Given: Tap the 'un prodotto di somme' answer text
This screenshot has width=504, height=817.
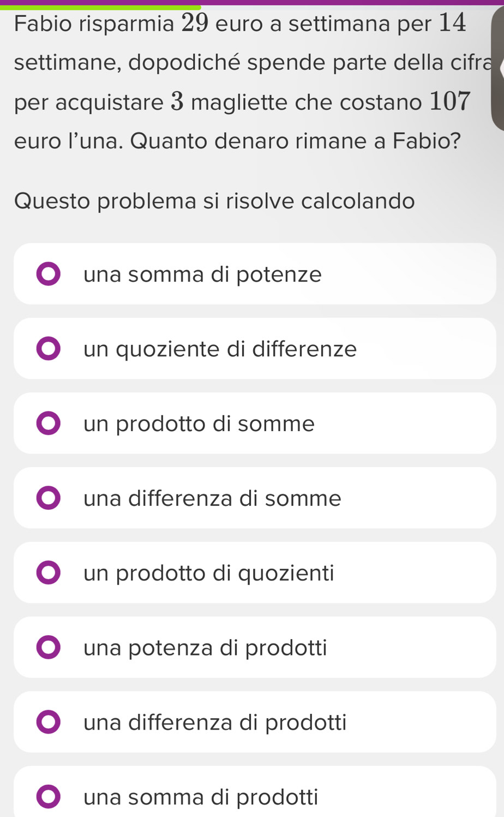Looking at the screenshot, I should coord(199,424).
